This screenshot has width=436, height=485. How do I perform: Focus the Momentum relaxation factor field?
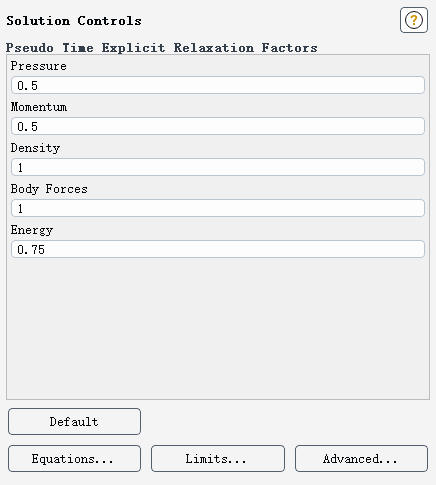click(x=218, y=126)
